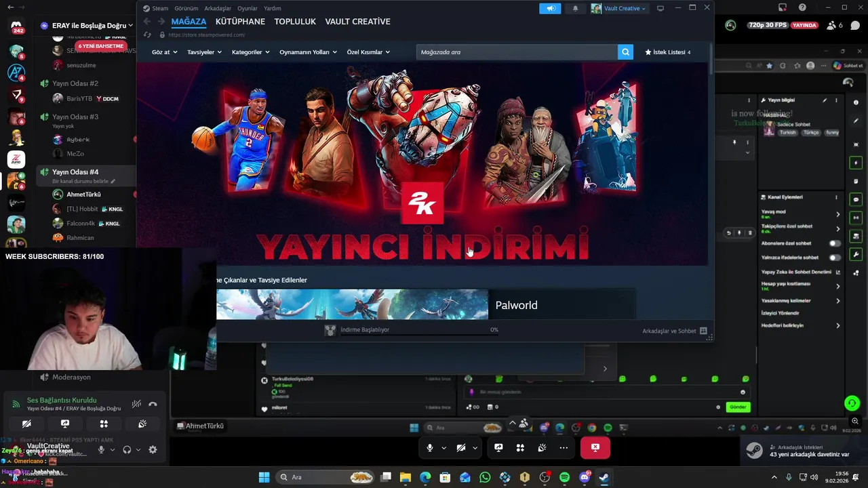Image resolution: width=868 pixels, height=488 pixels.
Task: Click the 6 YENİ BAHSETME mentions pill
Action: (x=100, y=46)
